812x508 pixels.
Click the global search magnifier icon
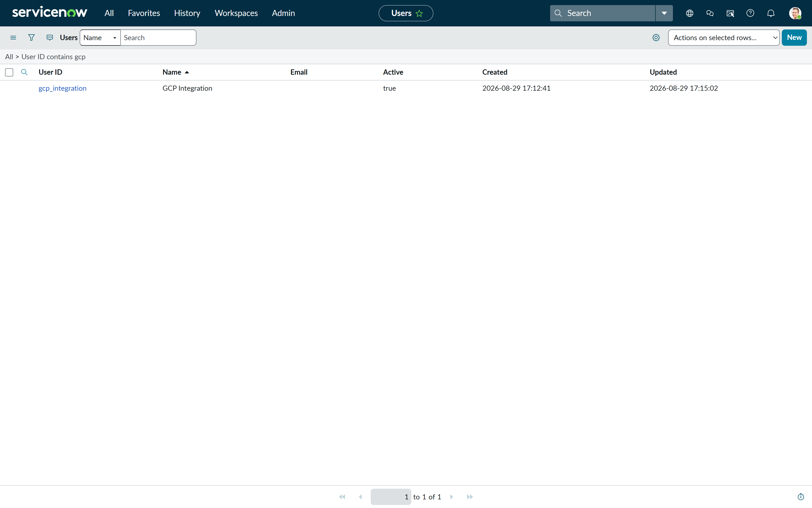coord(558,13)
